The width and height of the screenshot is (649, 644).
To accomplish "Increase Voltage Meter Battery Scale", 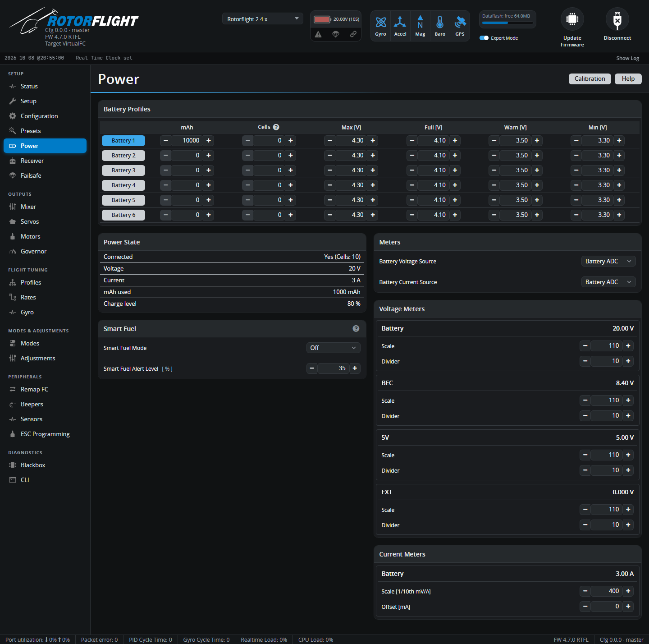I will click(x=628, y=345).
